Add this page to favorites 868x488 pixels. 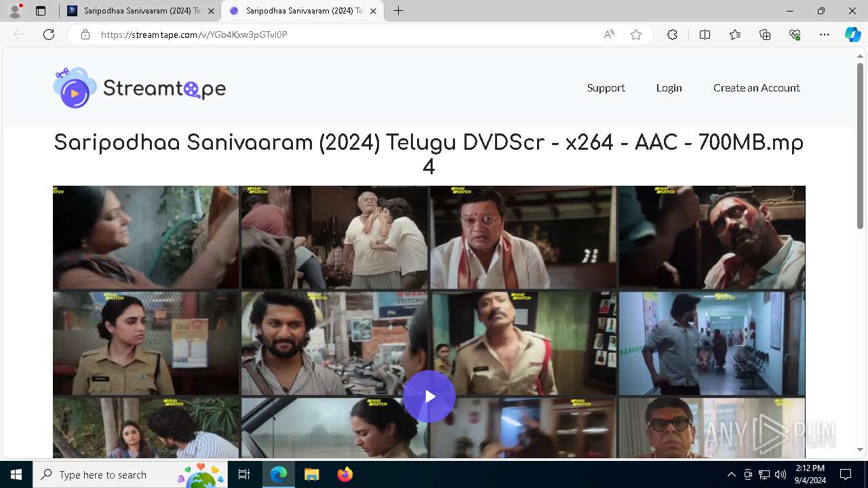coord(636,35)
